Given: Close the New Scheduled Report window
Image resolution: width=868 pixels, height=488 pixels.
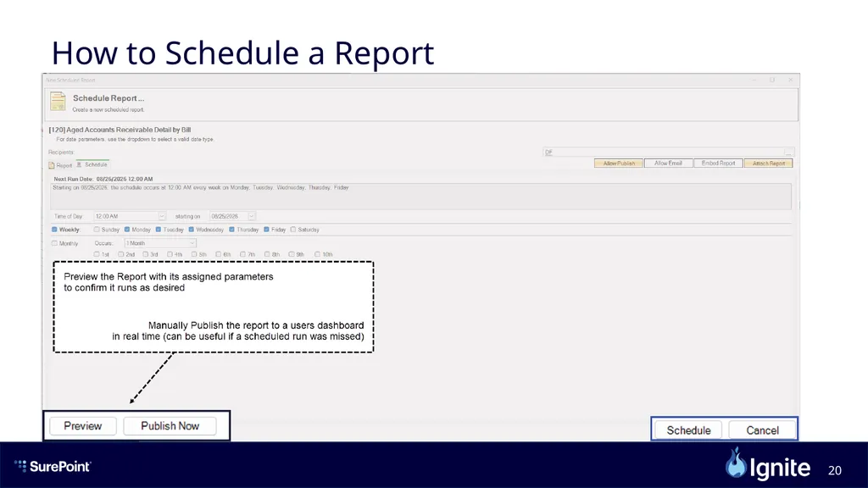Looking at the screenshot, I should (x=791, y=80).
